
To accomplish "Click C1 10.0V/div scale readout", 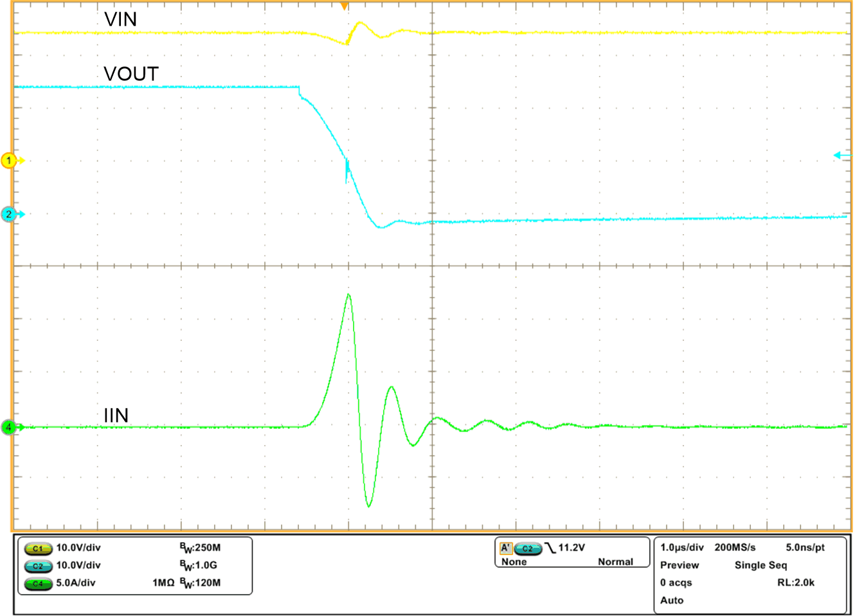I will (78, 548).
